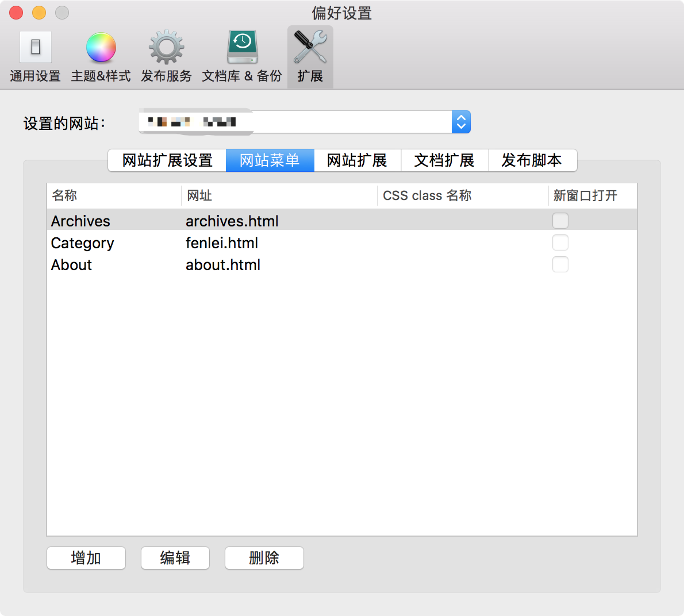The image size is (684, 616).
Task: Click the fenlei.html URL cell
Action: pos(222,243)
